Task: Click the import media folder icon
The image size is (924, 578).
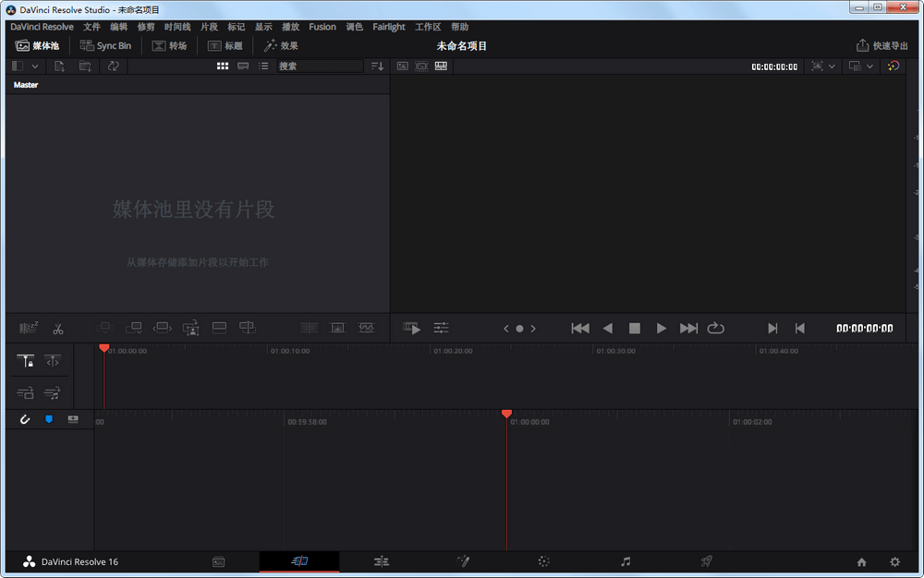Action: pyautogui.click(x=85, y=66)
